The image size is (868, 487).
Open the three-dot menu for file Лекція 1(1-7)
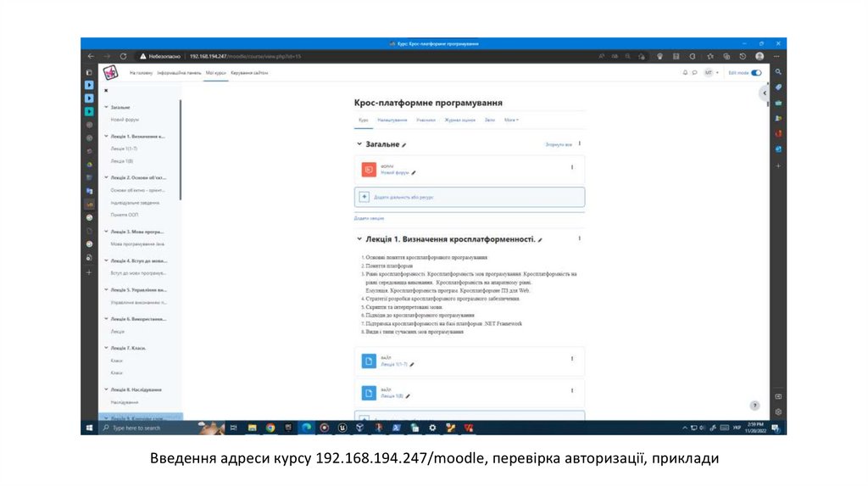572,359
